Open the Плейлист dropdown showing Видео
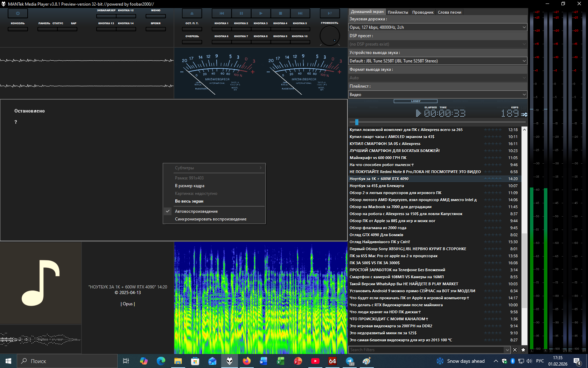 (437, 95)
